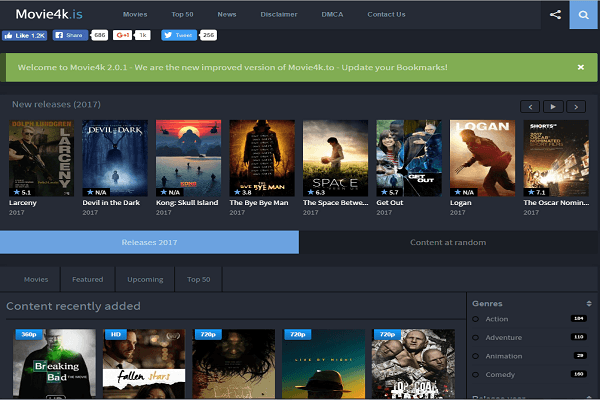Click the Google plus count 1k

[x=143, y=35]
